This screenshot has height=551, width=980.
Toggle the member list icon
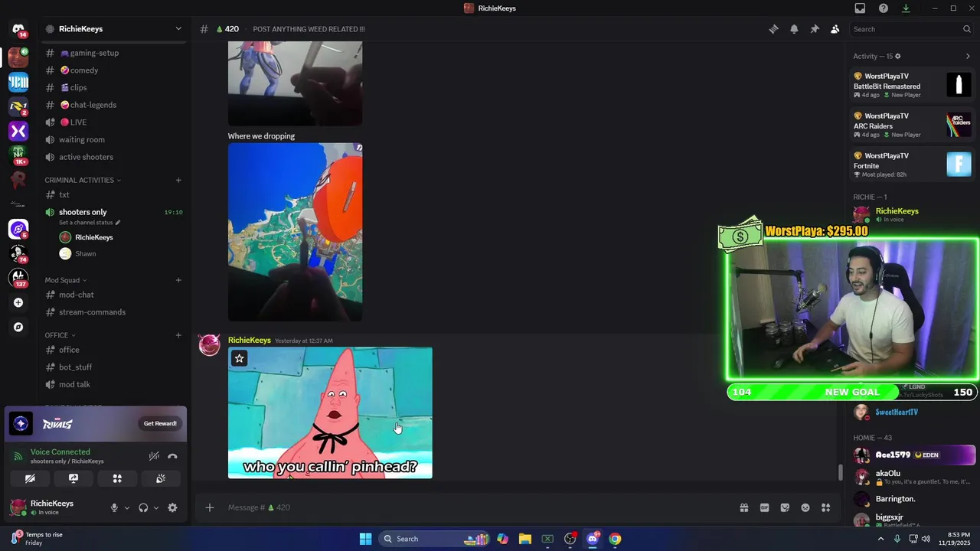[x=835, y=29]
